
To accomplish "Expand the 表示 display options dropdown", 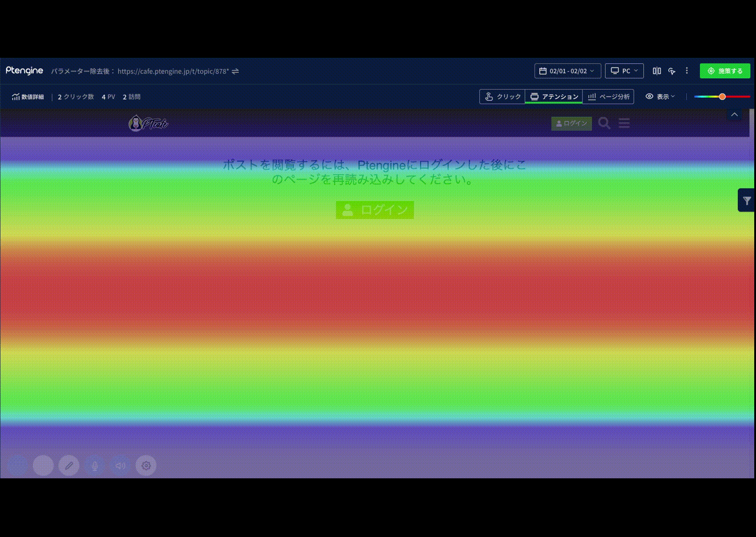I will point(660,96).
